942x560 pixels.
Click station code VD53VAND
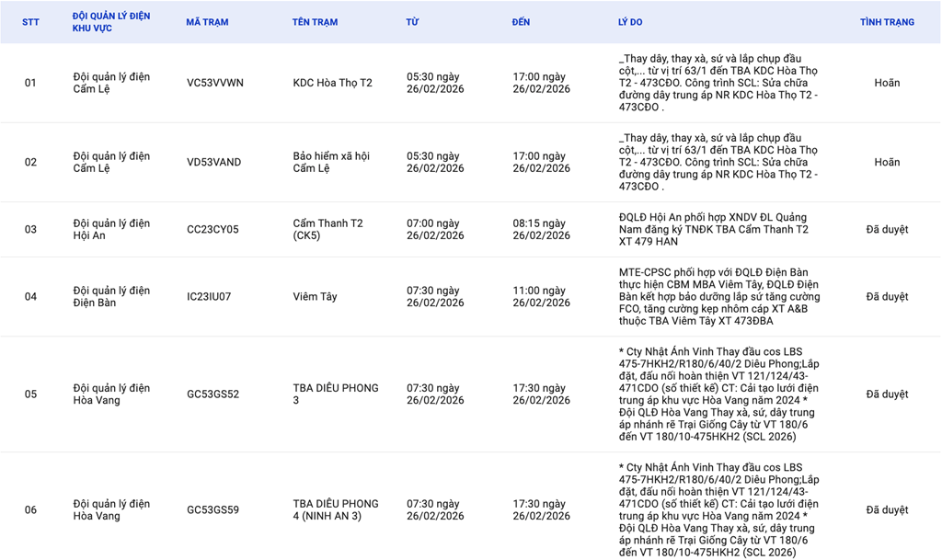(x=213, y=162)
